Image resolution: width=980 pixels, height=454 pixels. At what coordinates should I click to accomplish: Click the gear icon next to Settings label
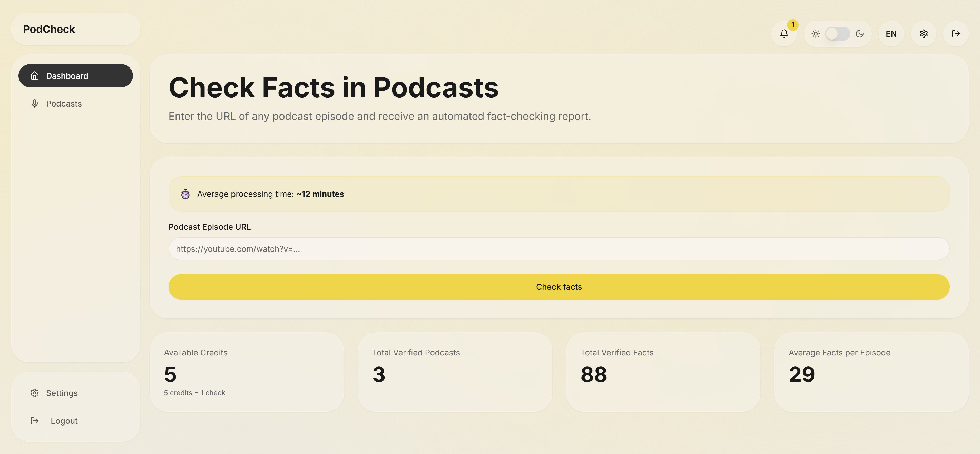tap(35, 393)
